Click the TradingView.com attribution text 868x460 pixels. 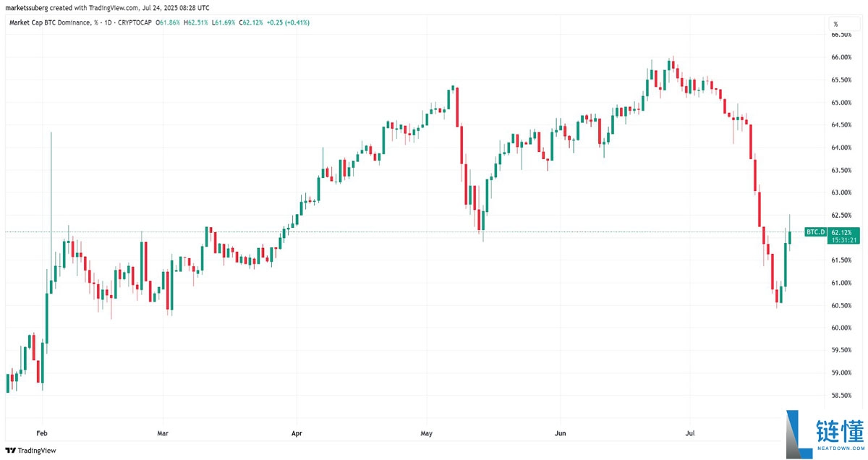[x=116, y=7]
